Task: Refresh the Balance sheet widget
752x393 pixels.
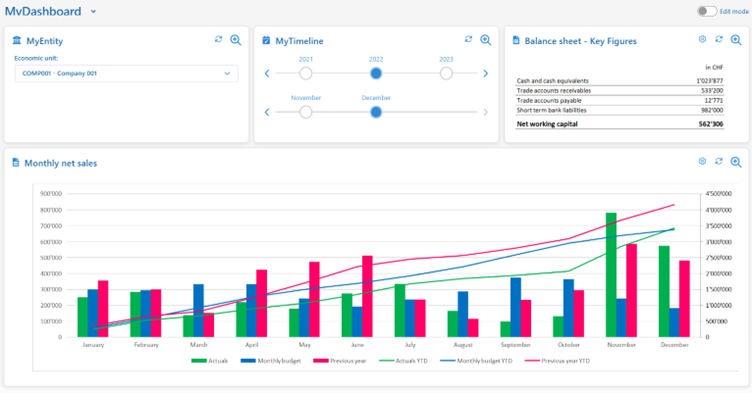Action: 718,39
